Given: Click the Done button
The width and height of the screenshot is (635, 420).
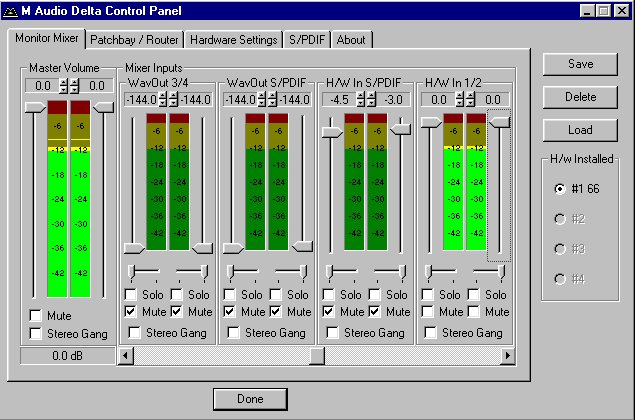Looking at the screenshot, I should click(x=250, y=399).
